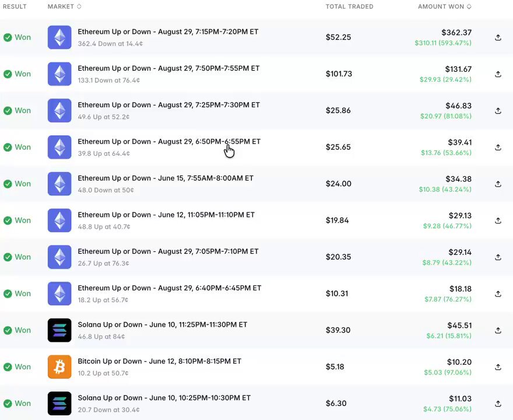The image size is (513, 420).
Task: Share the Solana June 10, 10:25PM-10:30PM result
Action: [498, 404]
